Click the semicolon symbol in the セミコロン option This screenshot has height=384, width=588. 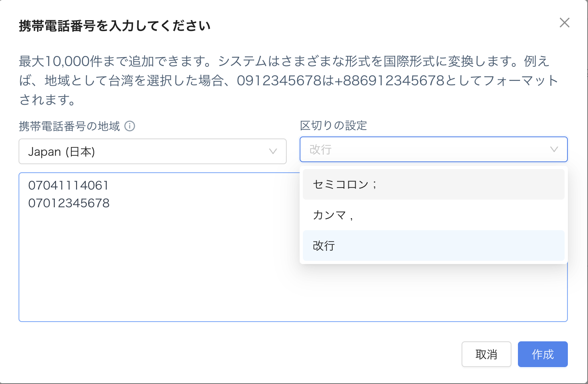click(375, 185)
